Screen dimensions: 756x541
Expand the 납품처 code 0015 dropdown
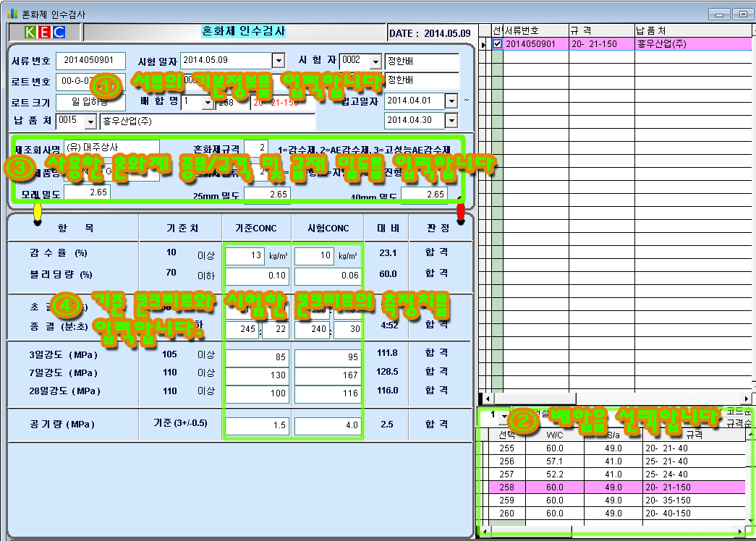tap(90, 122)
